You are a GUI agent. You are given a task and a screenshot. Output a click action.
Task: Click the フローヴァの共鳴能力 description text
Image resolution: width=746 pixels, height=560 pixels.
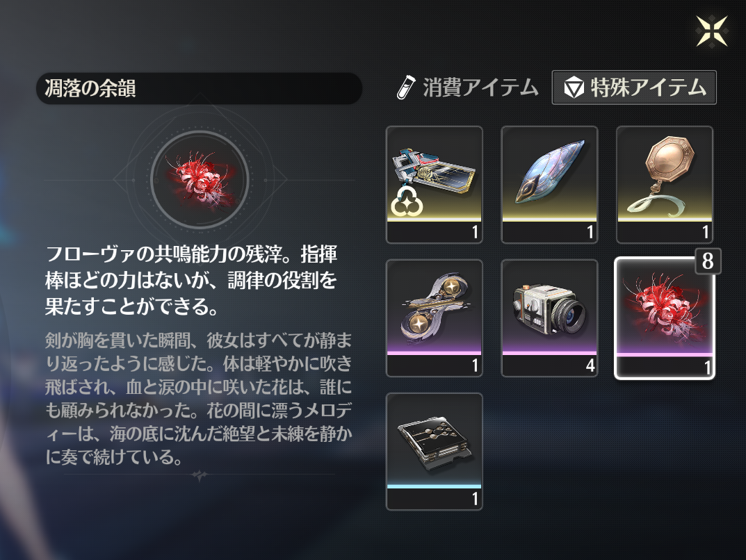tap(191, 281)
